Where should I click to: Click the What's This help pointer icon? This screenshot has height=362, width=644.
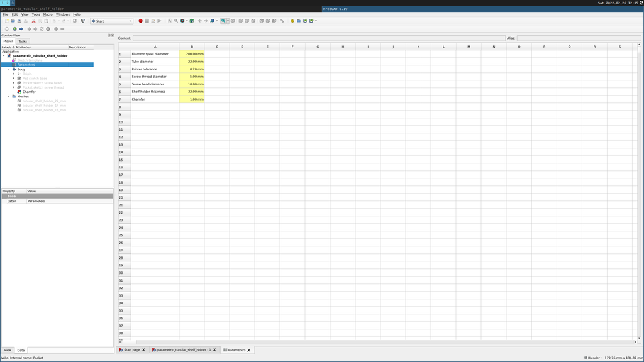coord(82,21)
